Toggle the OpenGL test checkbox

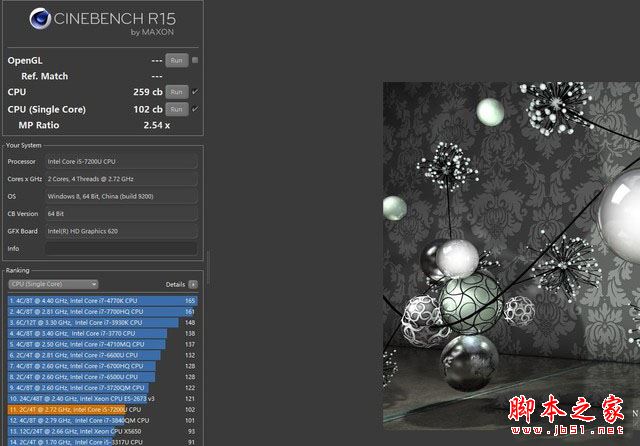(195, 60)
